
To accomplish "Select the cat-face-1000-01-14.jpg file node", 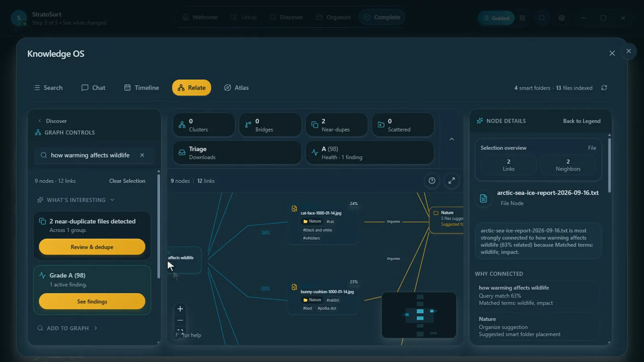I will [x=323, y=223].
